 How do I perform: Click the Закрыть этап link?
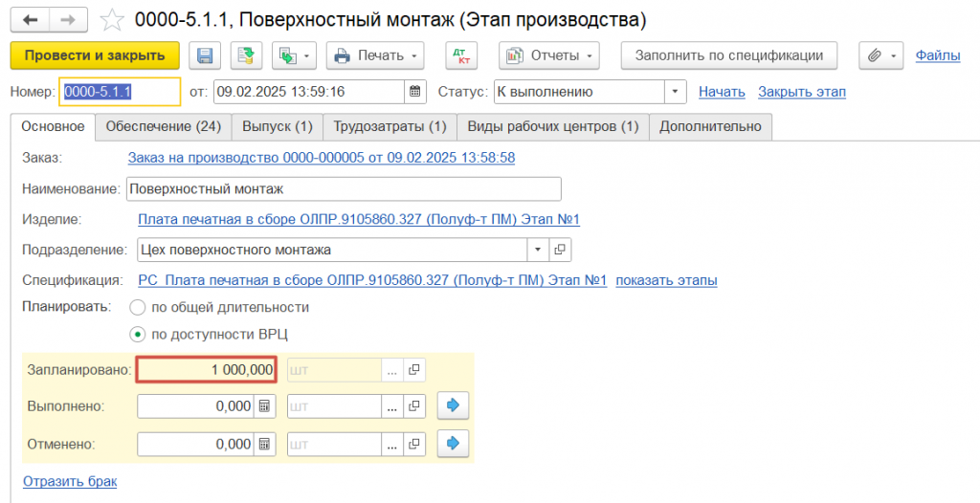pos(802,92)
